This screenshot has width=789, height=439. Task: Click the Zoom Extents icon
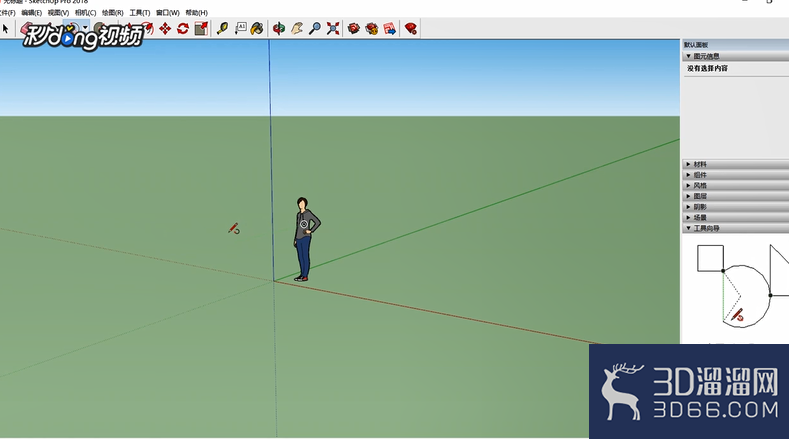pos(333,29)
